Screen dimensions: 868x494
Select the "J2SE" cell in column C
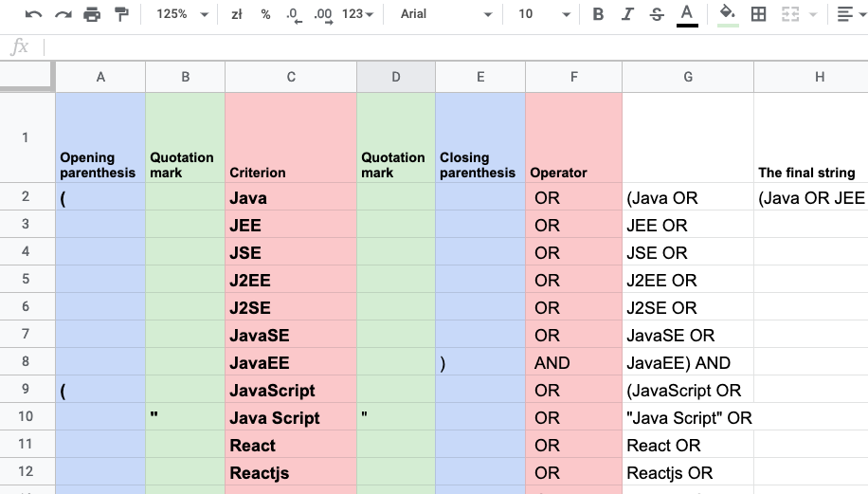291,306
